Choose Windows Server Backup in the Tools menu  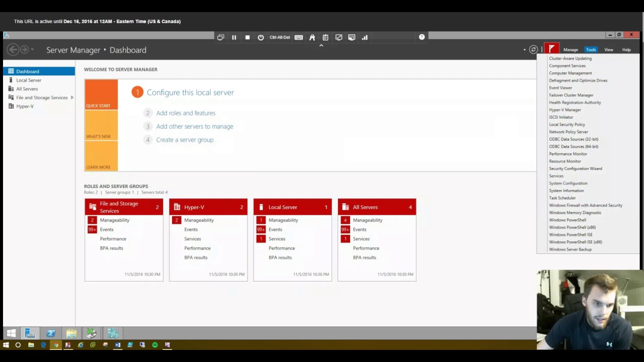(x=570, y=249)
